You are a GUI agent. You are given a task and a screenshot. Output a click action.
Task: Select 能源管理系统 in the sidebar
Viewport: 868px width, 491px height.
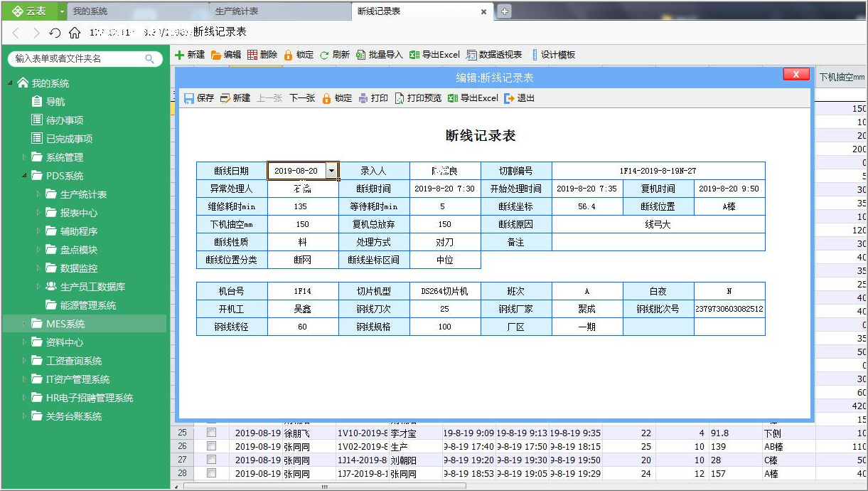[x=88, y=305]
